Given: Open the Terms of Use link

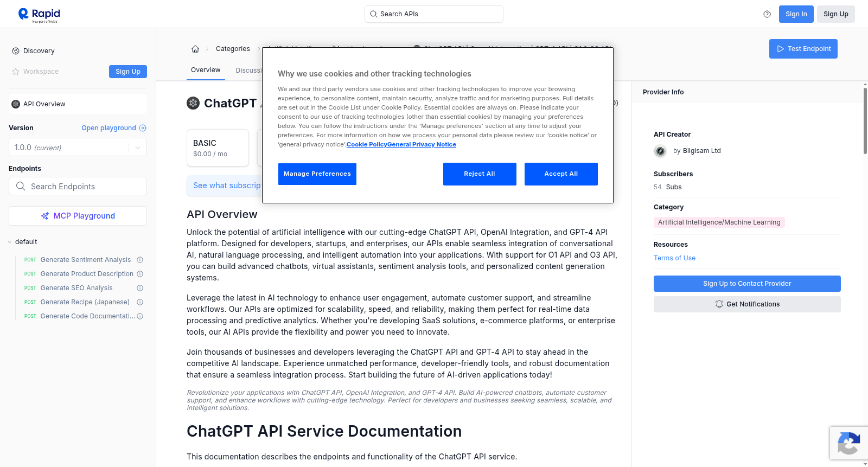Looking at the screenshot, I should (674, 258).
